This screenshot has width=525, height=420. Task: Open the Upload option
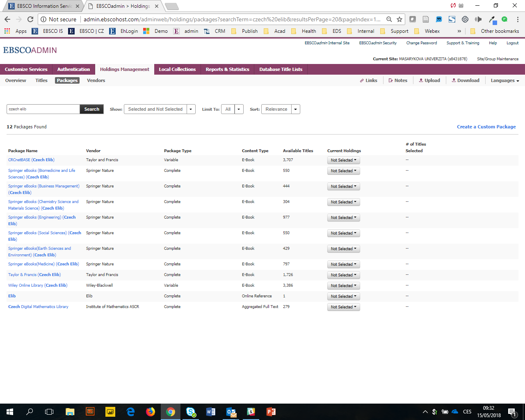pos(429,80)
